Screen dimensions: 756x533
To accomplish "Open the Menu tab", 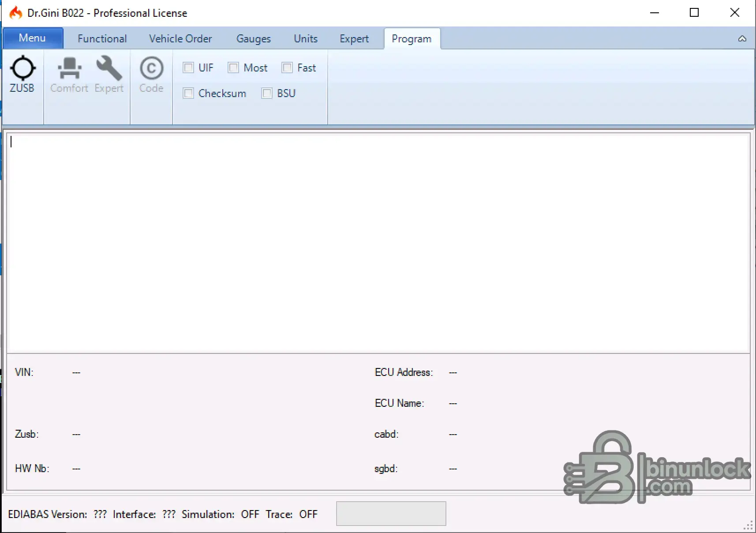I will (33, 38).
